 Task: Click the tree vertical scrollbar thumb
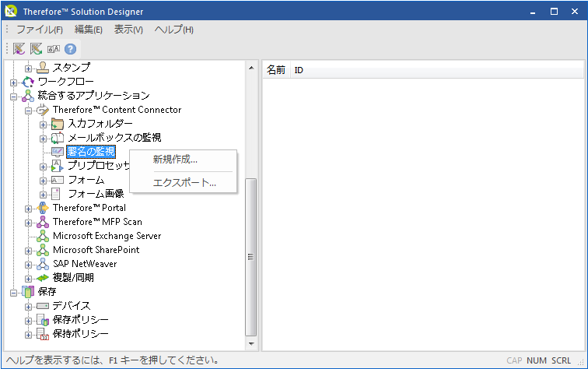pos(251,257)
